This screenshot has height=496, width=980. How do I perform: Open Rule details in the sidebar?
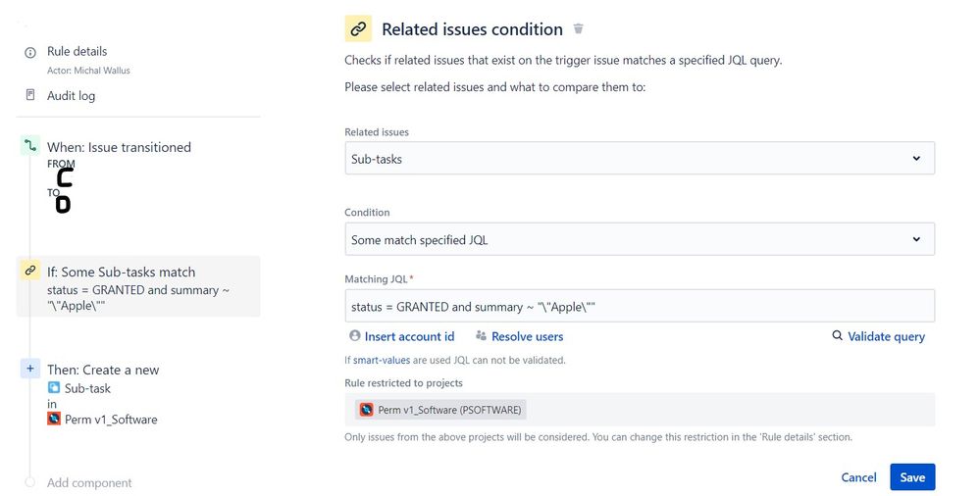(77, 51)
